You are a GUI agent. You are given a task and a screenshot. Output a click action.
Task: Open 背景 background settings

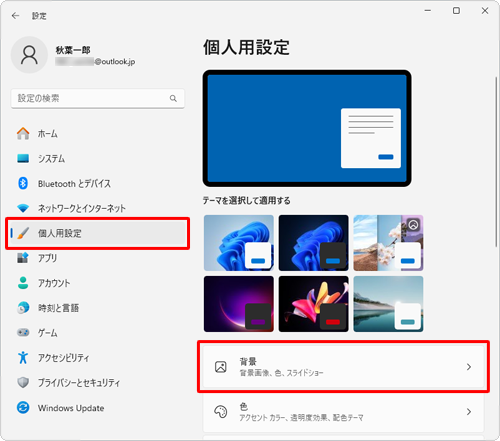[x=343, y=367]
